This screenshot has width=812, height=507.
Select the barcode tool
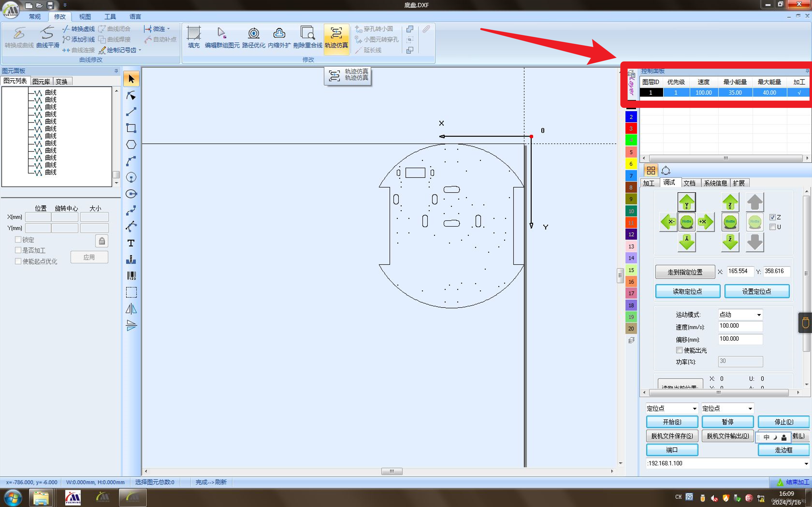click(x=131, y=275)
